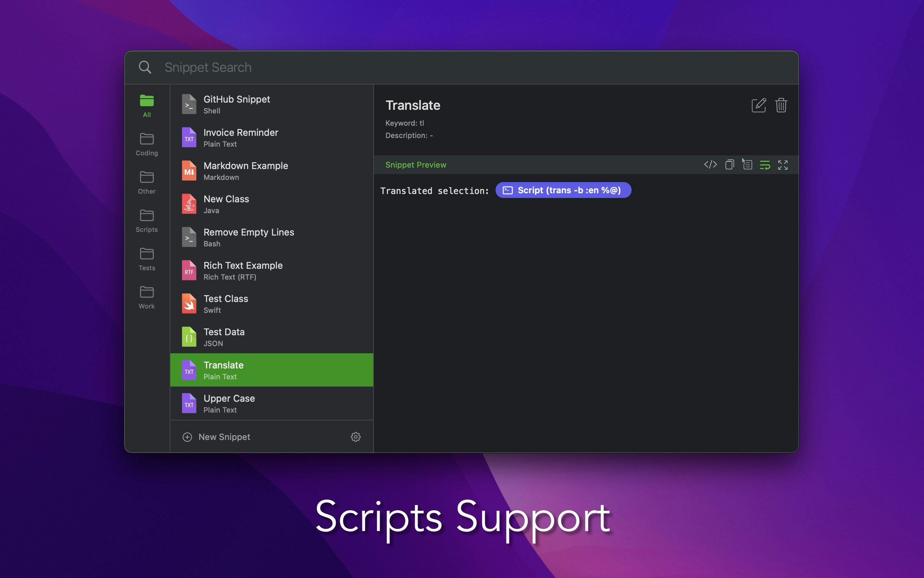Viewport: 924px width, 578px height.
Task: Click the 'Description: -' text
Action: coord(409,135)
